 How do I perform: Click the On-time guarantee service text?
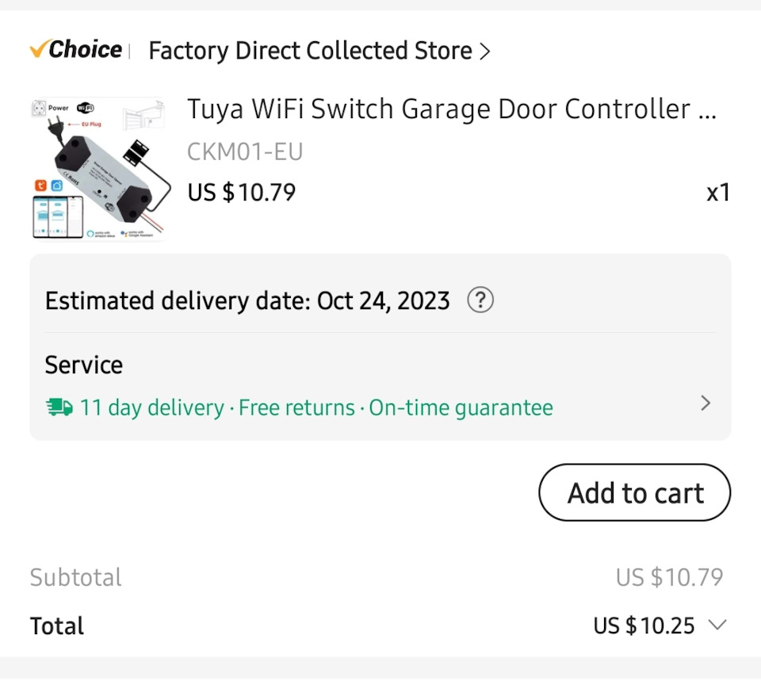click(461, 407)
